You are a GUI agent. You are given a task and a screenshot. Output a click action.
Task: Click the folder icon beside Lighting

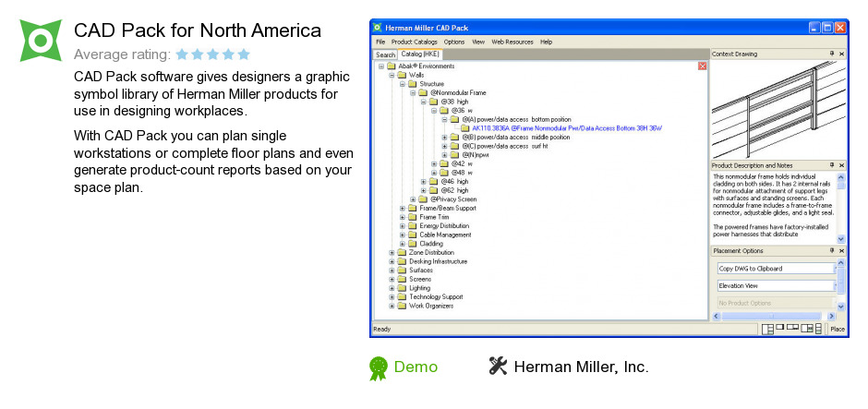pos(402,288)
